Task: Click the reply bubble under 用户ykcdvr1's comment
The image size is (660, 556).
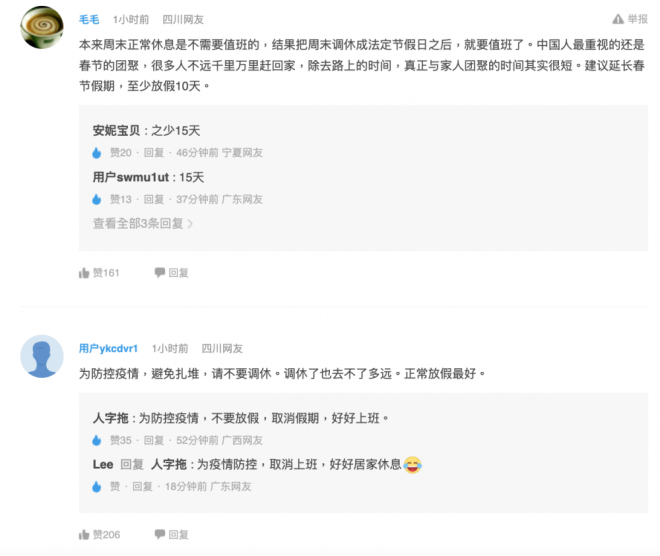Action: (171, 535)
